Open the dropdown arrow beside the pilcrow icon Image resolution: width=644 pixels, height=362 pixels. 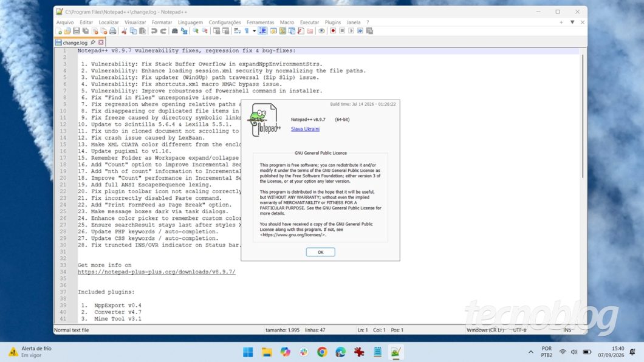coord(254,31)
